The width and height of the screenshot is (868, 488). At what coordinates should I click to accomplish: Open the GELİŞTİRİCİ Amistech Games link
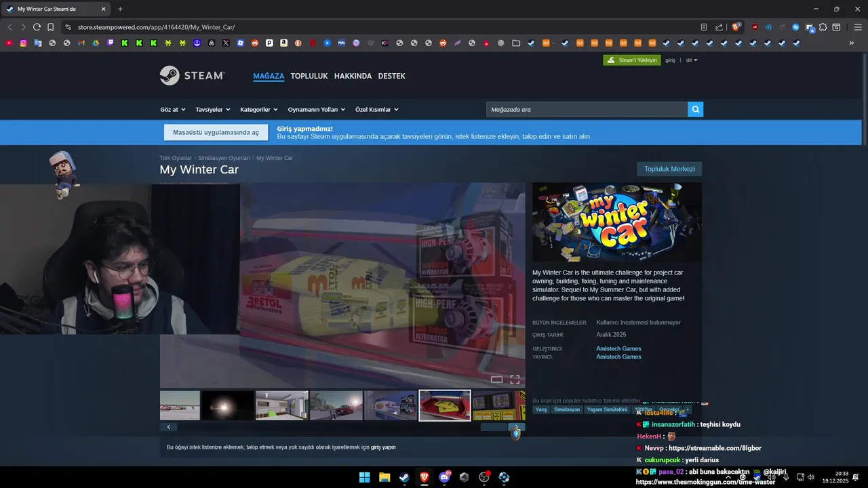(x=618, y=348)
